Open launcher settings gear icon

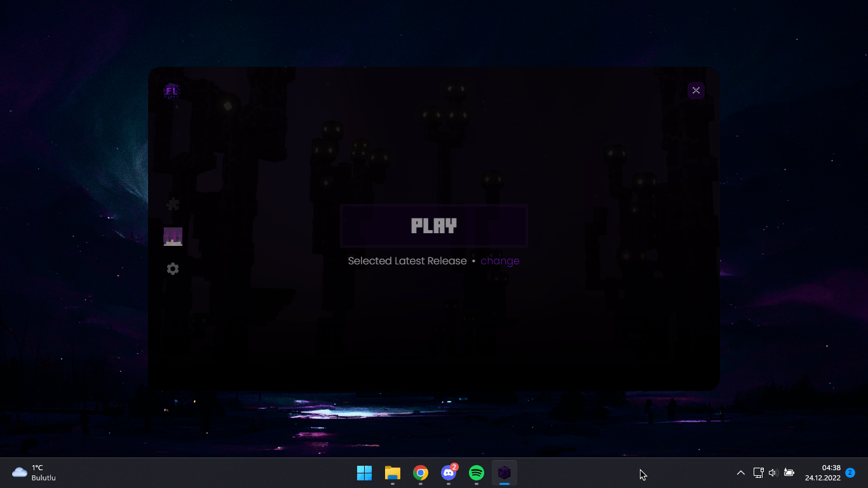173,269
